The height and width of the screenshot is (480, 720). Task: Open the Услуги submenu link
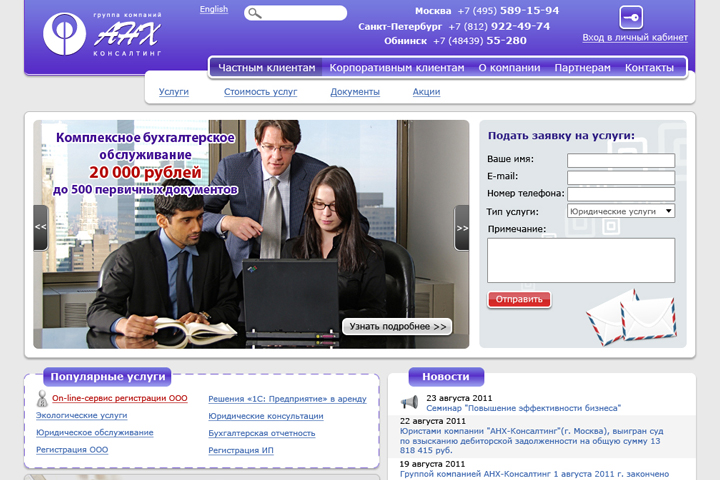coord(174,92)
